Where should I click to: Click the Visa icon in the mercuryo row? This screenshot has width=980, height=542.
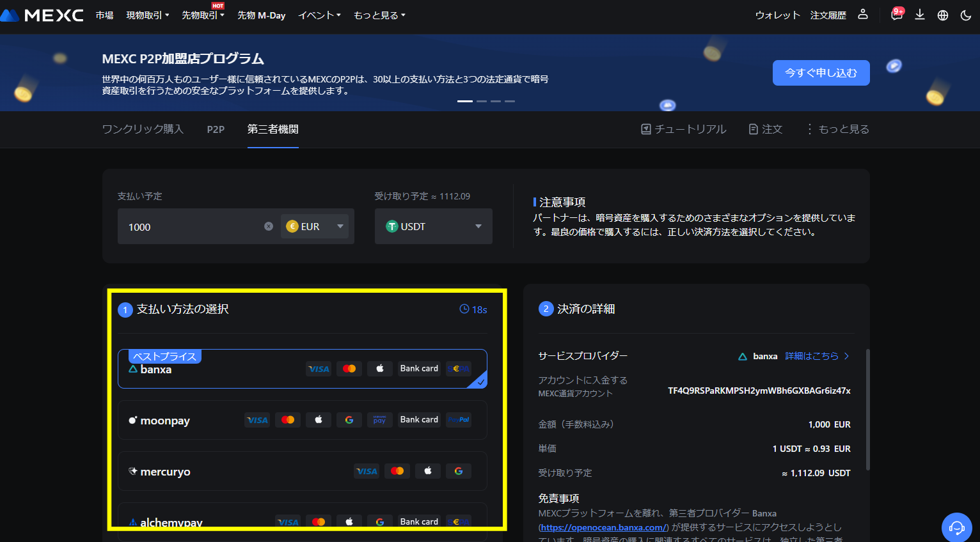click(367, 471)
